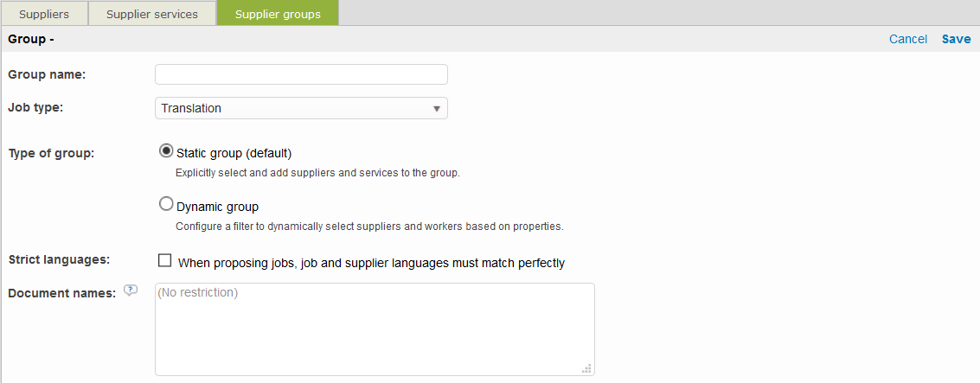Open the Supplier services tab

(151, 14)
